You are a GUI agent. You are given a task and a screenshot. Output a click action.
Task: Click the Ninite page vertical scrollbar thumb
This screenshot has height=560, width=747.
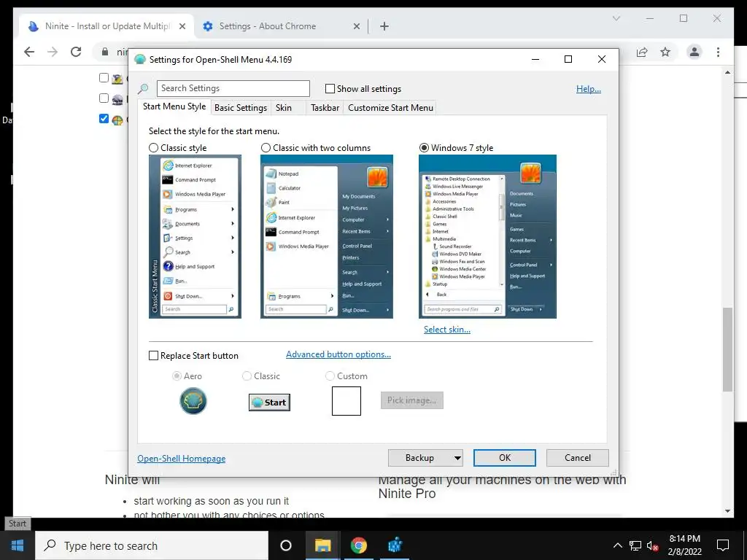(727, 349)
